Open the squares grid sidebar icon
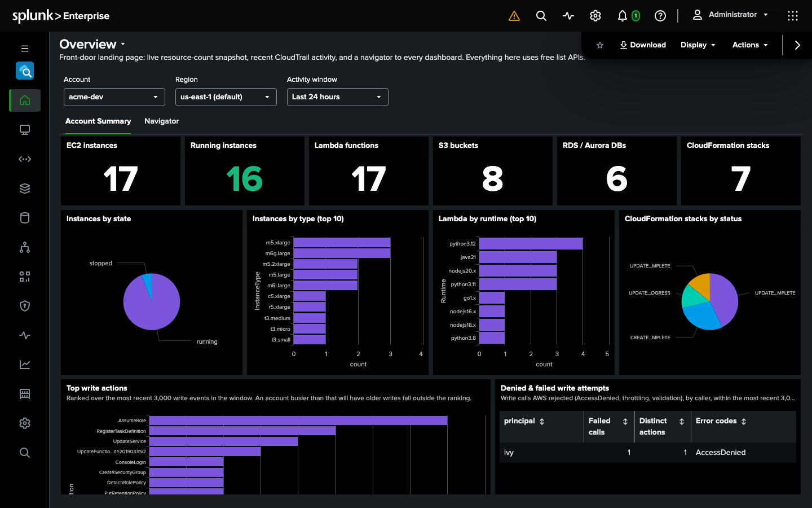 click(x=25, y=277)
